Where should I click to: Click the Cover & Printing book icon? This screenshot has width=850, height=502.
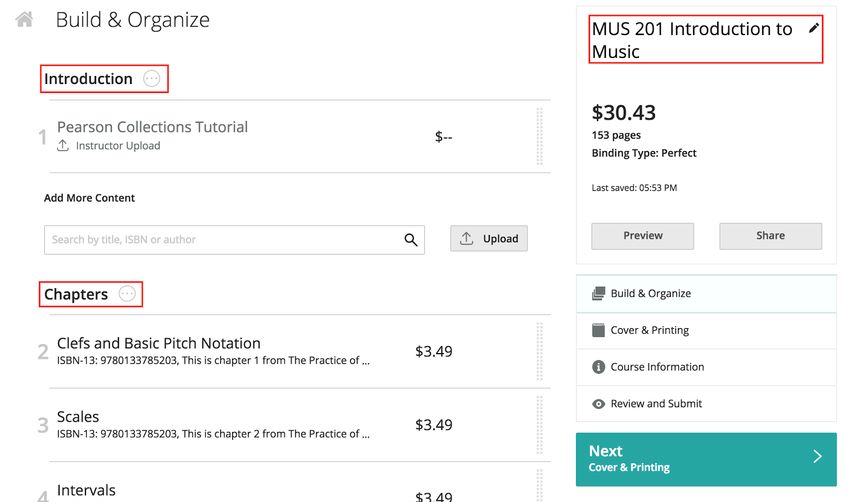pos(598,330)
